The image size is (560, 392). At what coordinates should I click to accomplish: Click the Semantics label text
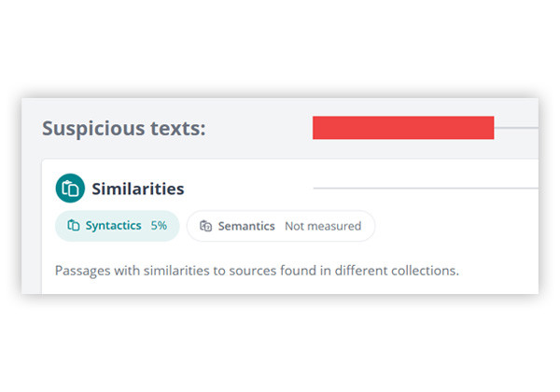[246, 226]
